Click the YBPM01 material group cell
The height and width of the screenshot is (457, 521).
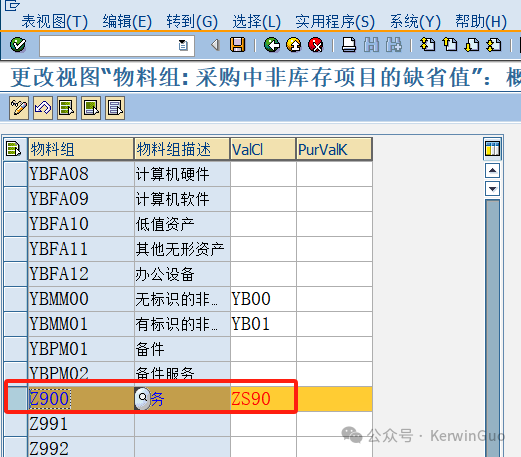tap(81, 349)
